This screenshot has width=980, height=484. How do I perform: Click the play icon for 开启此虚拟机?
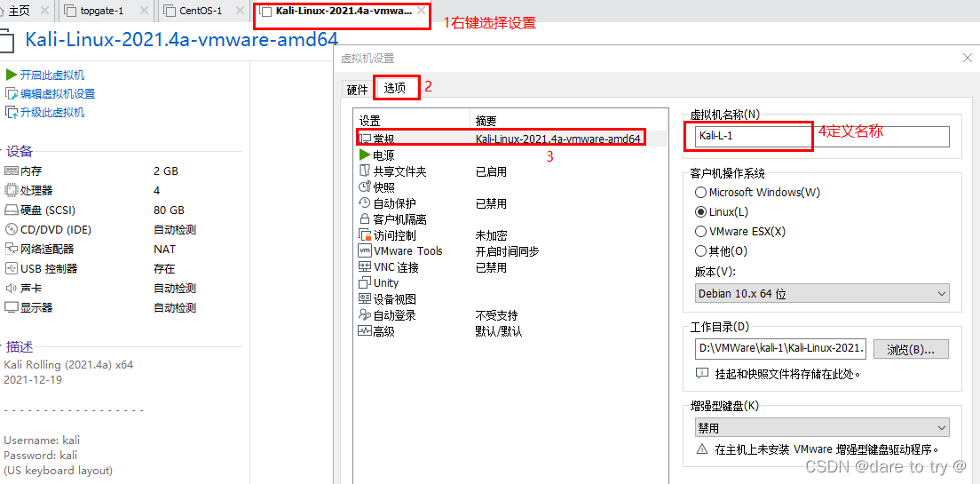pos(11,75)
